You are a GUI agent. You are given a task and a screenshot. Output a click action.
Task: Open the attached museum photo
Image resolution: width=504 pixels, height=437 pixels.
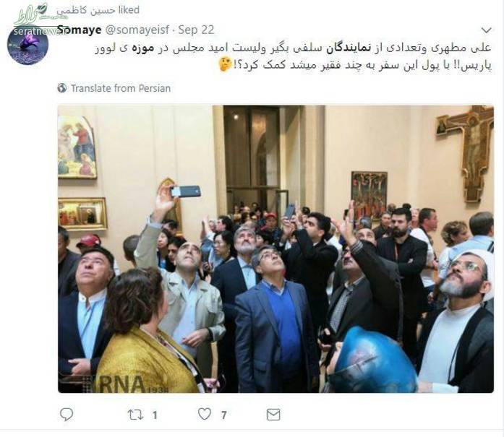point(276,249)
